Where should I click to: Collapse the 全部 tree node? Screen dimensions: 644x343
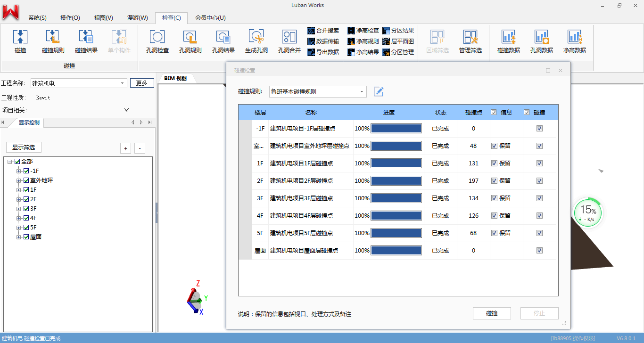10,162
